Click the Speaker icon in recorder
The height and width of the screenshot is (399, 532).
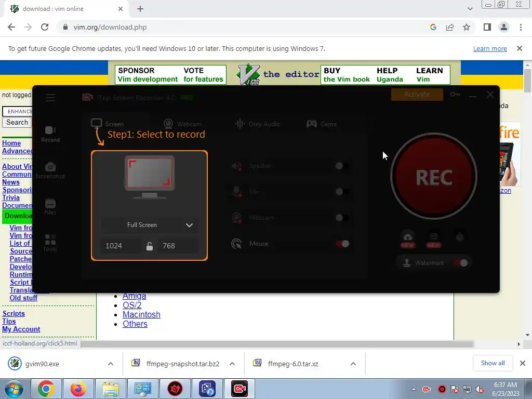coord(236,166)
